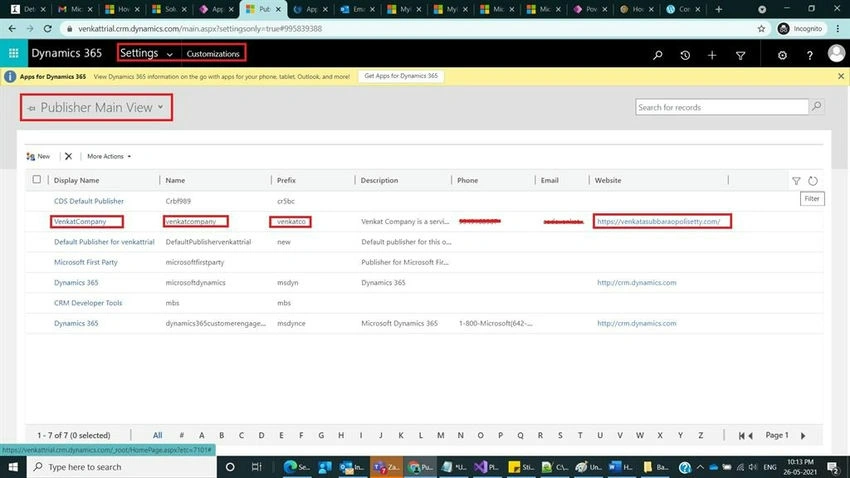Viewport: 850px width, 478px height.
Task: Click the msdynce prefix cell
Action: click(x=291, y=324)
